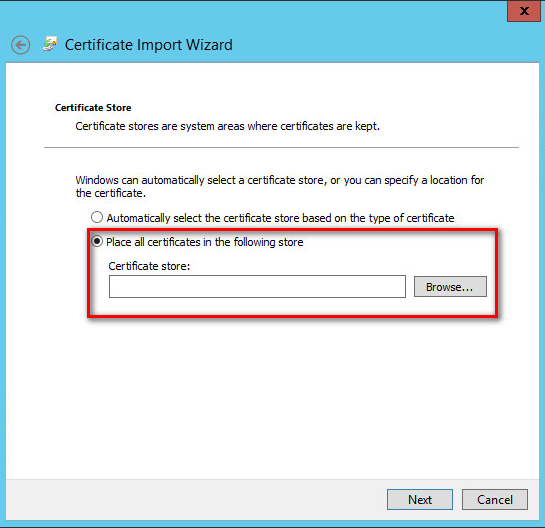
Task: Cancel the certificate import
Action: 495,499
